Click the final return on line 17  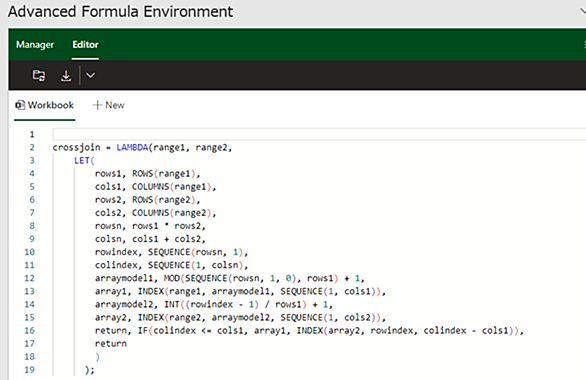click(111, 344)
